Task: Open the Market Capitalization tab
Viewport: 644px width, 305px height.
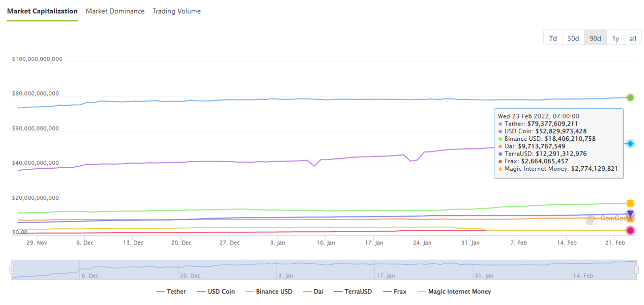Action: click(x=42, y=11)
